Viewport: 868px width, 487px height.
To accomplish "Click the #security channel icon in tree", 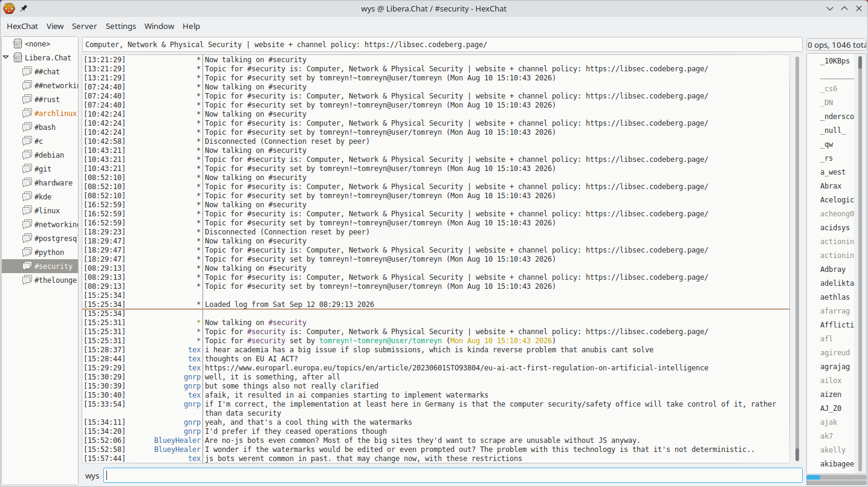I will click(27, 266).
